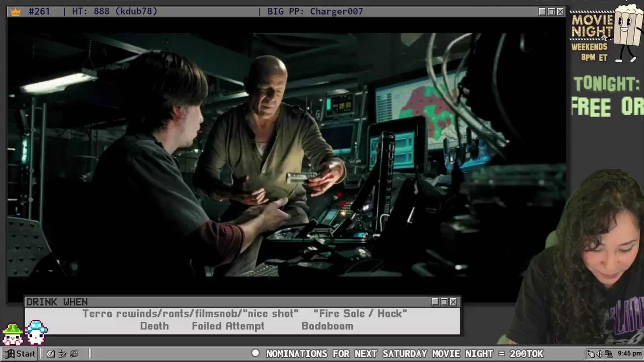This screenshot has height=362, width=644.
Task: Click the #261 counter text
Action: (x=39, y=11)
